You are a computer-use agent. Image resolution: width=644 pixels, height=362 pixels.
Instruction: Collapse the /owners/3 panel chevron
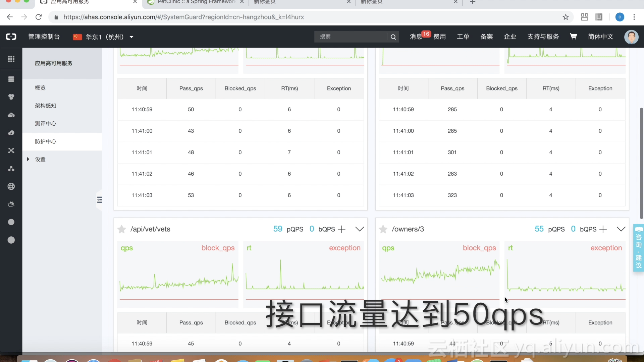621,229
